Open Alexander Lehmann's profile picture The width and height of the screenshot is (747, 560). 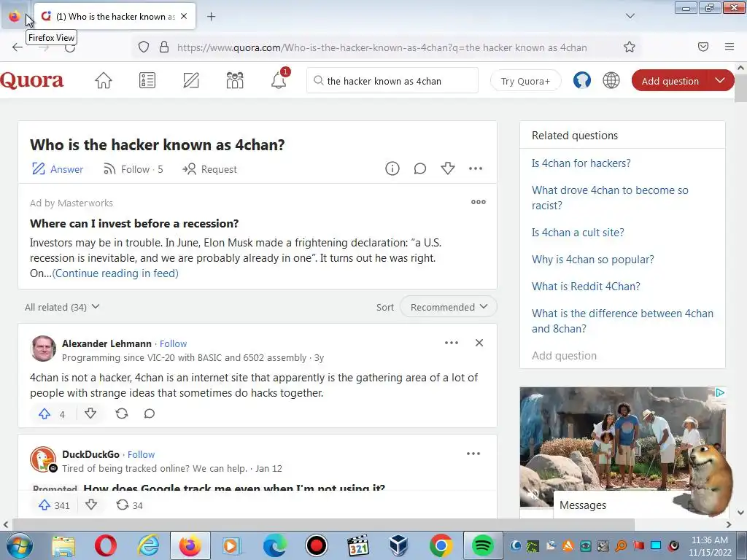(x=43, y=349)
